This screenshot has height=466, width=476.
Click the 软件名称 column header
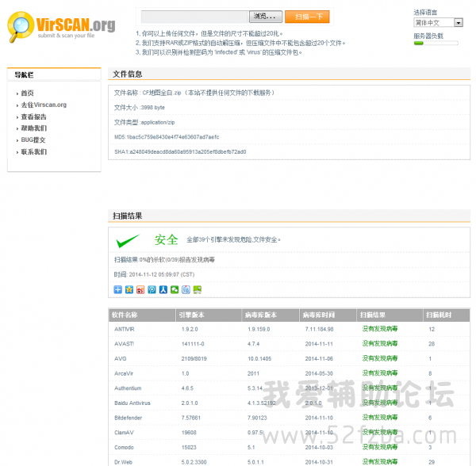(125, 315)
